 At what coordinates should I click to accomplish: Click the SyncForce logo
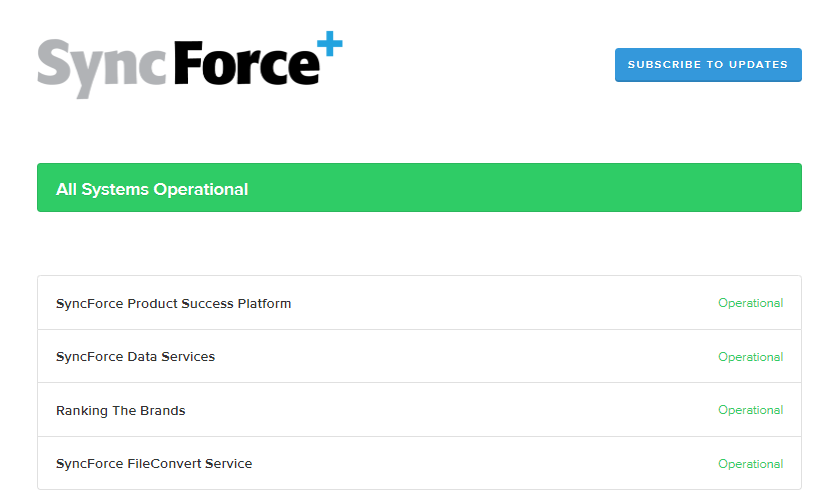click(x=190, y=65)
